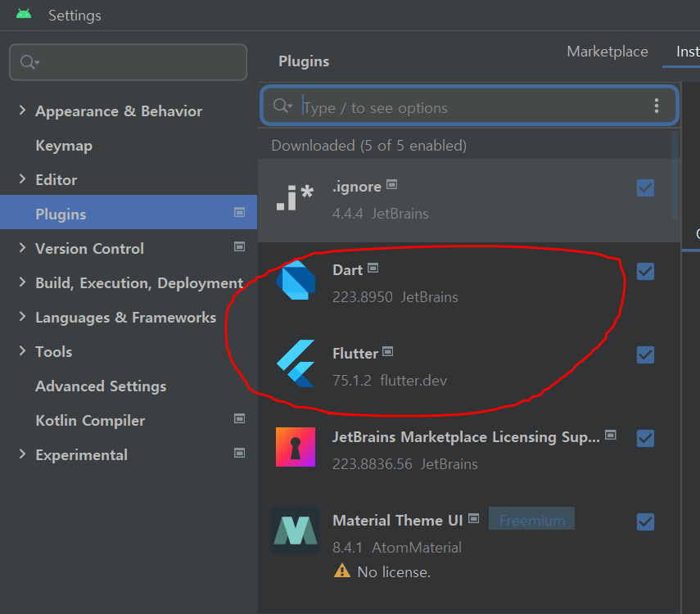
Task: Expand the Editor settings node
Action: pos(22,179)
